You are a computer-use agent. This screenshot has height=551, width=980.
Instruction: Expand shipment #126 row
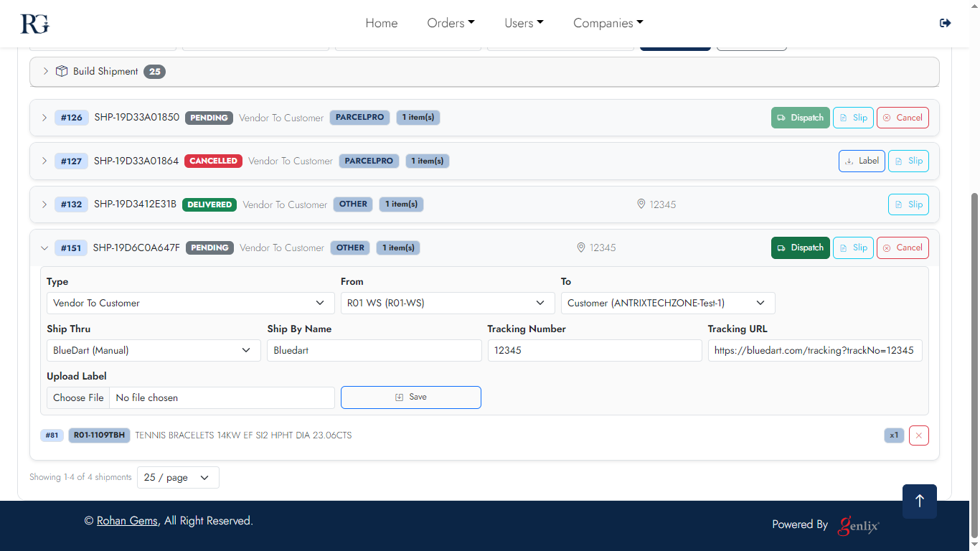pyautogui.click(x=44, y=118)
